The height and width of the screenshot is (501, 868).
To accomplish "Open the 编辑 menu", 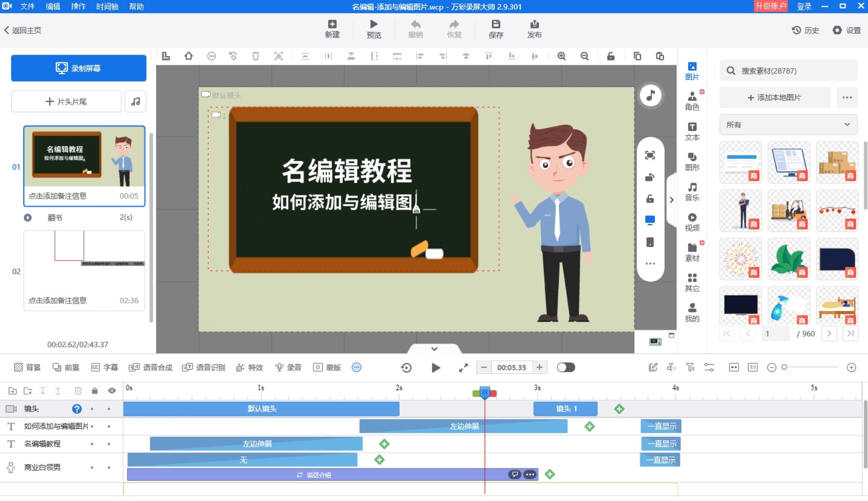I will [53, 6].
